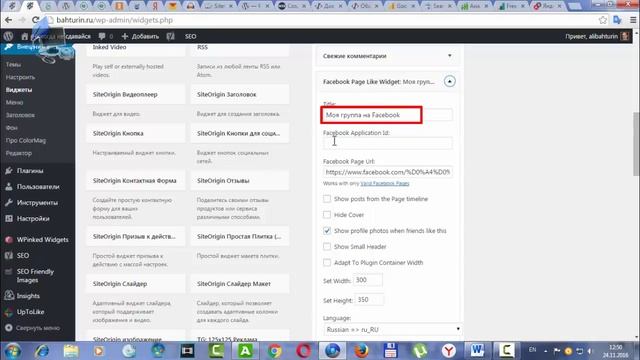
Task: Open Google Chrome in taskbar
Action: (274, 351)
